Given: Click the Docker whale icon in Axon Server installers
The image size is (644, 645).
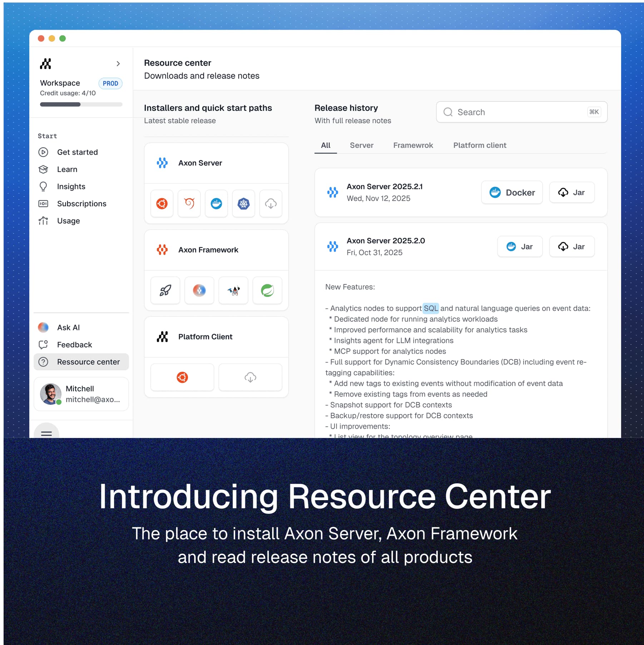Looking at the screenshot, I should [x=216, y=203].
